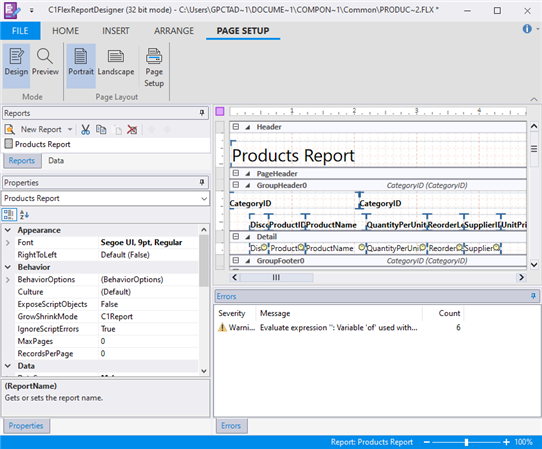The image size is (542, 449).
Task: Sort properties alphabetically
Action: point(24,215)
